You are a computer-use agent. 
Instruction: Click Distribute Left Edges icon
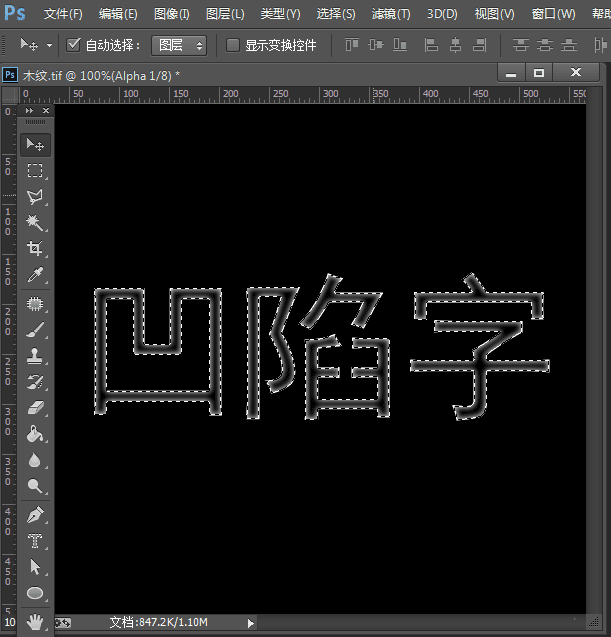600,45
